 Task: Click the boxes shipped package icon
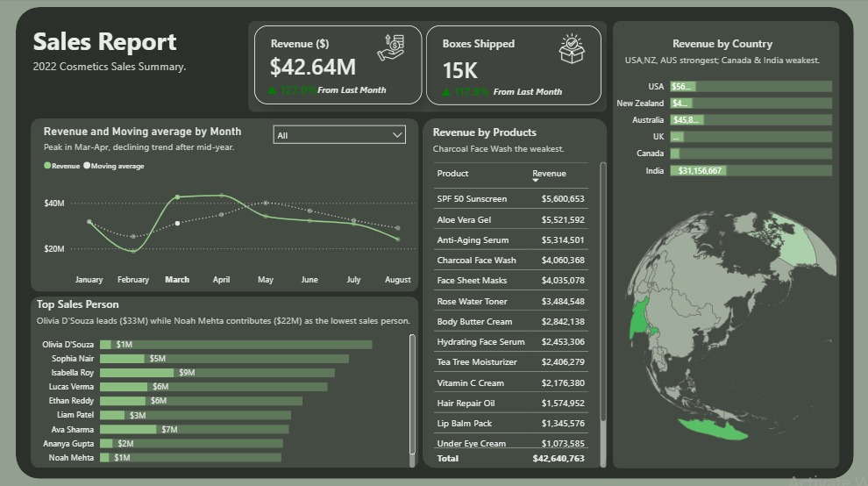click(572, 48)
